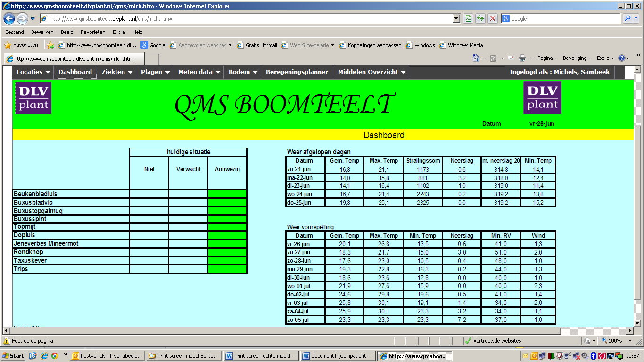Image resolution: width=644 pixels, height=362 pixels.
Task: Click the page error warning icon in status bar
Action: click(7, 340)
